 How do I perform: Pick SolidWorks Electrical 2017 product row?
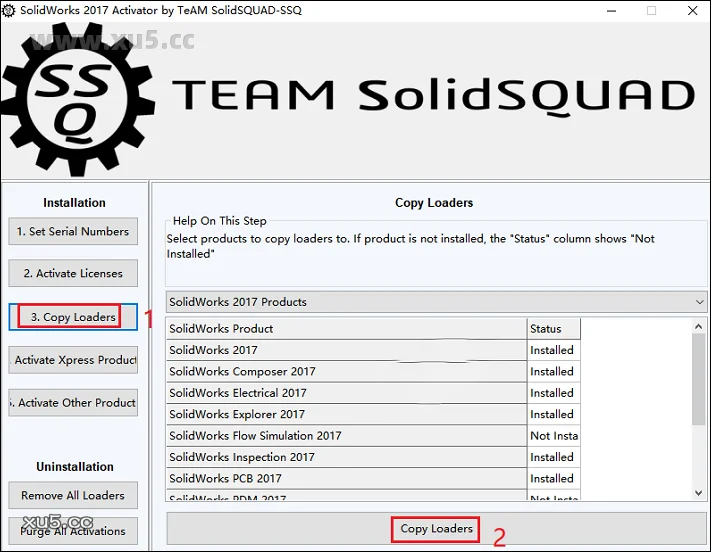click(x=345, y=393)
